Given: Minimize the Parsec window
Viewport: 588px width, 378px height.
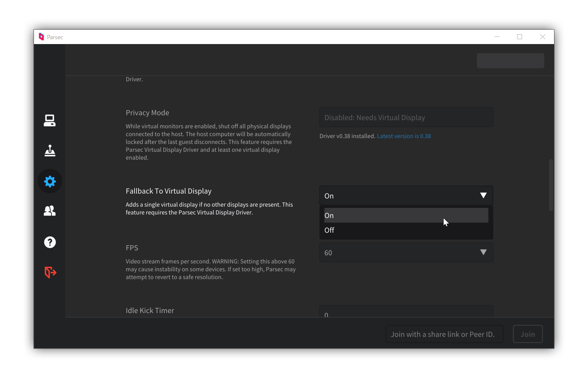Looking at the screenshot, I should 497,37.
